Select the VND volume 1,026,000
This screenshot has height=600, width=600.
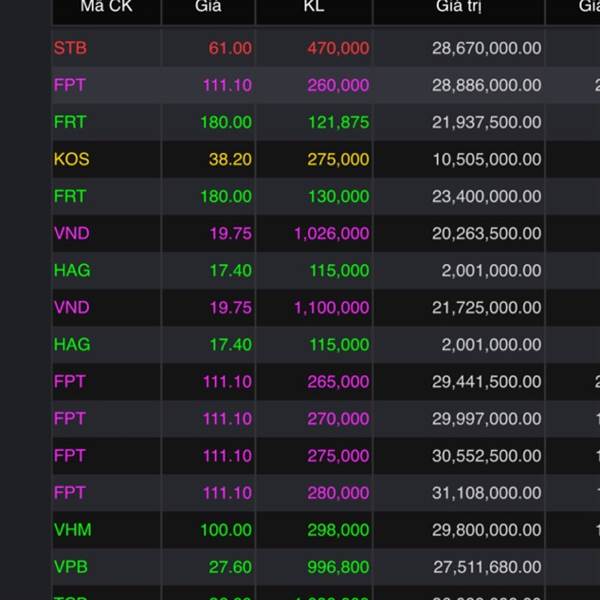click(332, 233)
